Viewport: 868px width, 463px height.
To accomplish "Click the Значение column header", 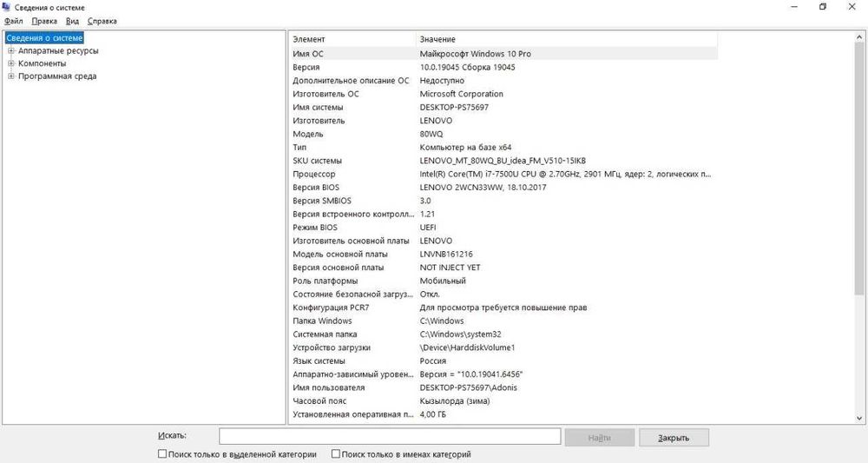I will (566, 39).
